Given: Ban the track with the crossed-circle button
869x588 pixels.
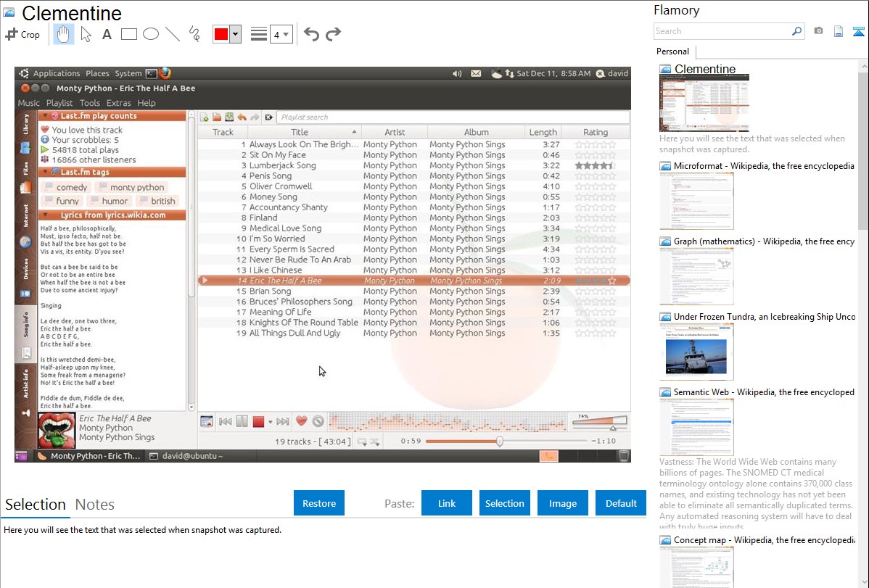Looking at the screenshot, I should coord(318,422).
